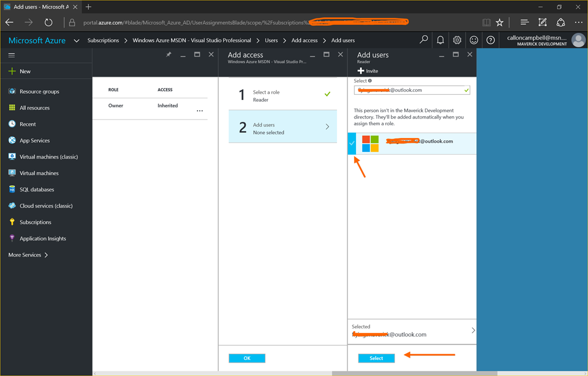Click the search magnifier in top bar
Viewport: 588px width, 376px height.
(x=424, y=40)
